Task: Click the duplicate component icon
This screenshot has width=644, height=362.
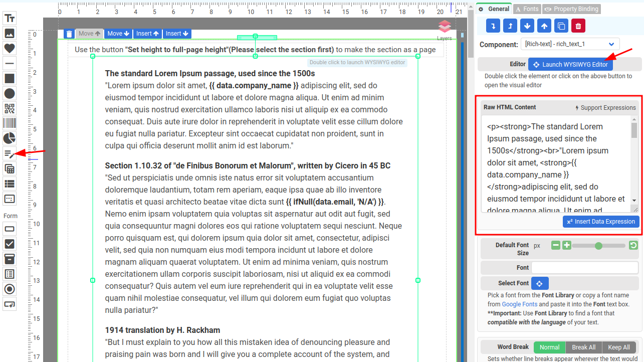Action: (561, 26)
